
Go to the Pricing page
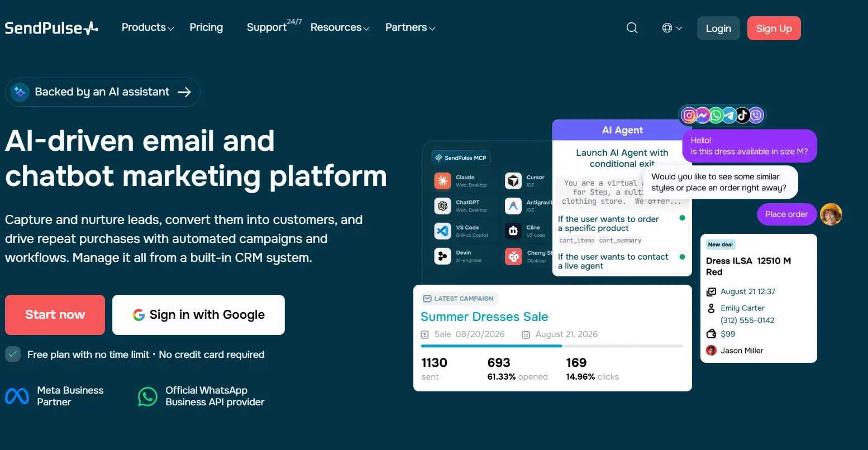[206, 27]
